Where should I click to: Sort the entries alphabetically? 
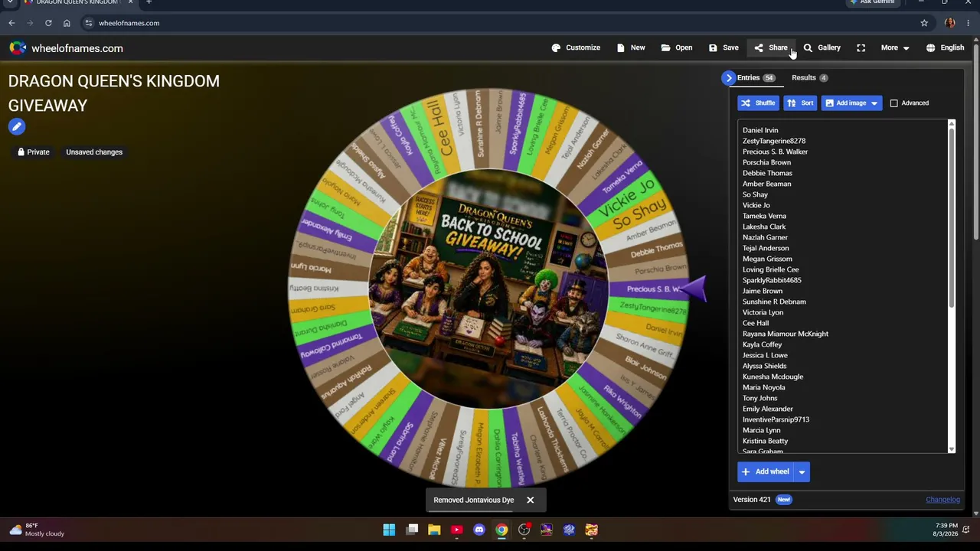[800, 103]
